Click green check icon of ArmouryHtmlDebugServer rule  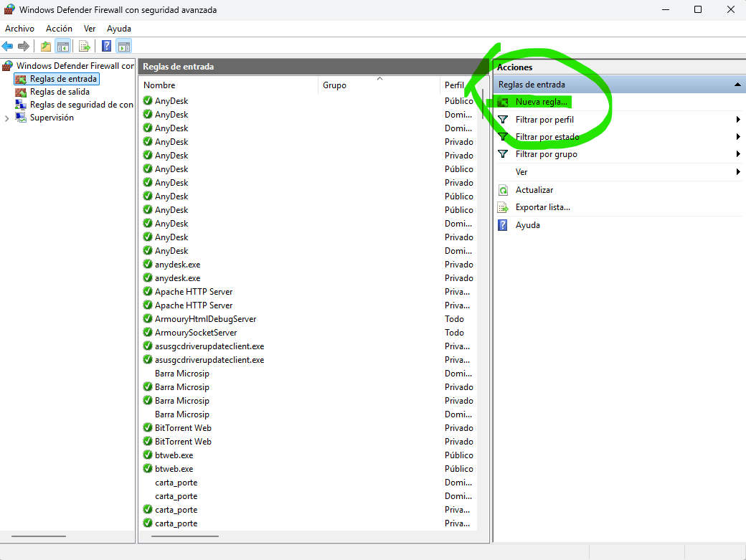pos(148,319)
